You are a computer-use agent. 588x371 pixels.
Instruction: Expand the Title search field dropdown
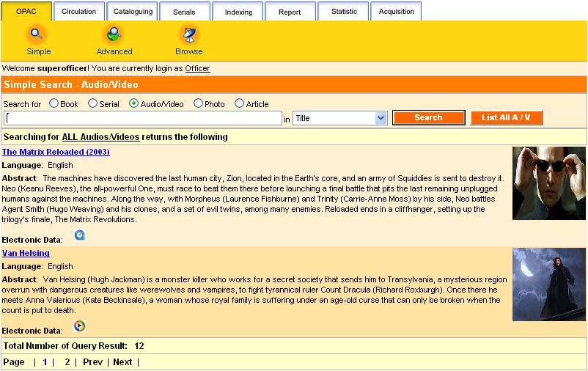[x=381, y=118]
